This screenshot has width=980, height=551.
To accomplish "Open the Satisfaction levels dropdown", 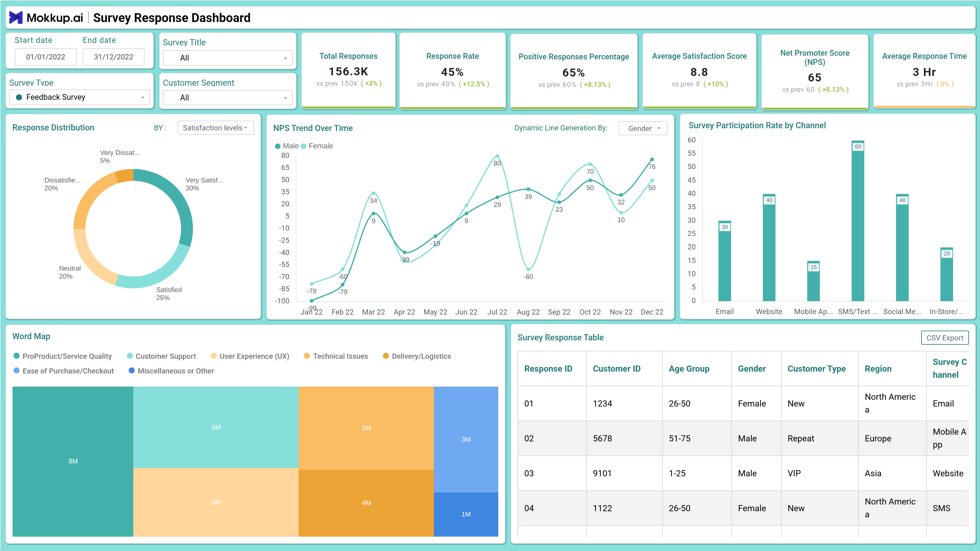I will pos(215,128).
